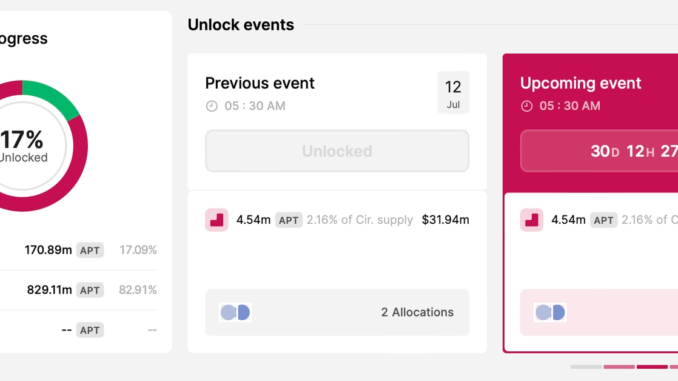Click the green segment of progress donut

pyautogui.click(x=53, y=96)
